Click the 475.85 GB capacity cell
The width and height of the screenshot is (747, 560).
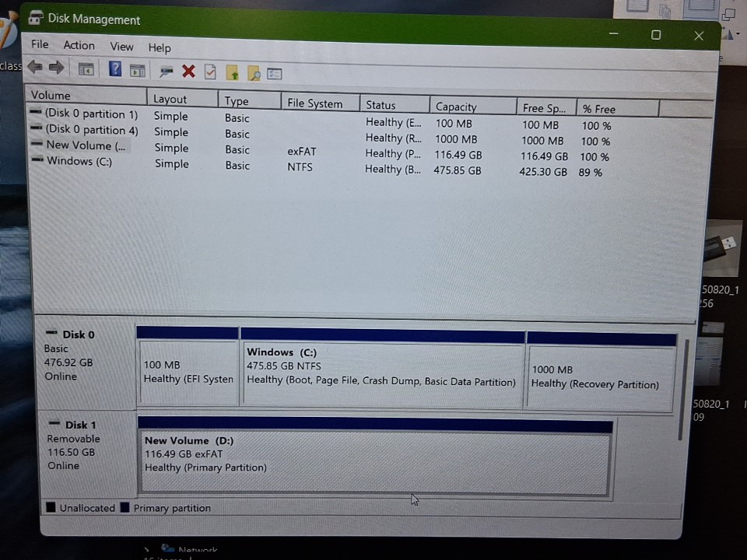click(x=458, y=170)
